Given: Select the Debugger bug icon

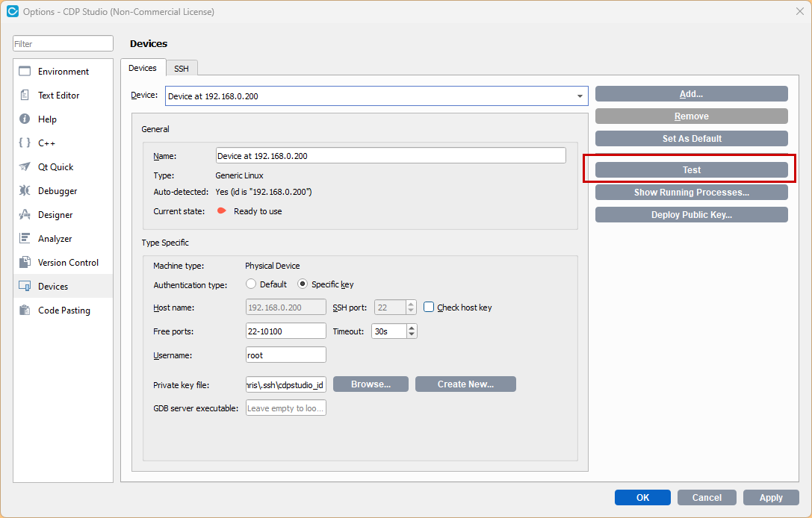Looking at the screenshot, I should pos(25,190).
